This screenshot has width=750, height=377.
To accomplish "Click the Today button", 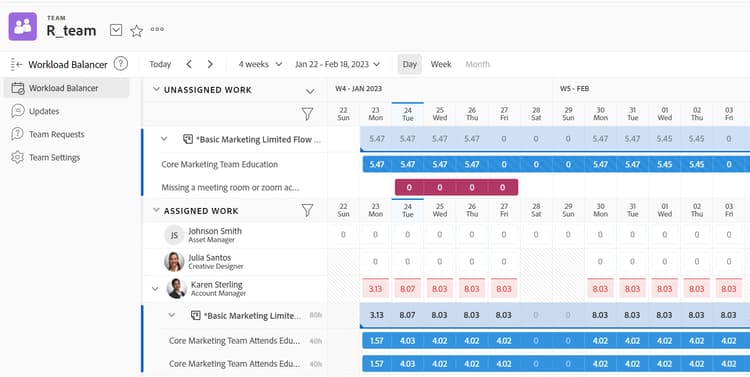I will coord(160,64).
